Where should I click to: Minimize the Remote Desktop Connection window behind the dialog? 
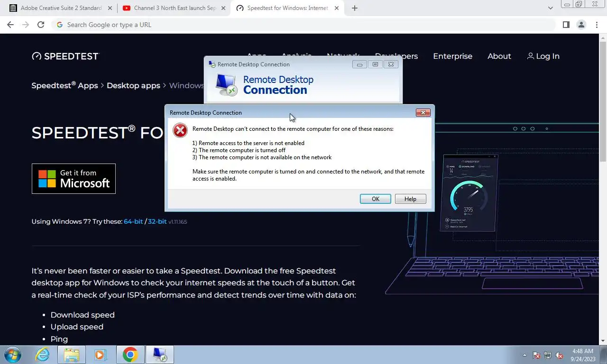[359, 64]
